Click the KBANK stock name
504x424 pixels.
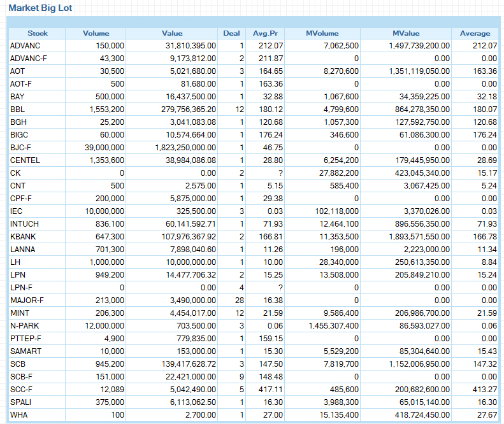point(23,237)
